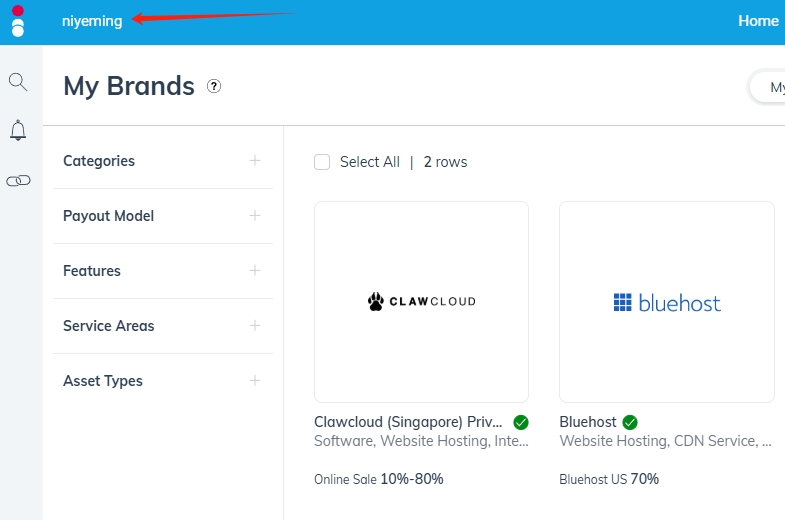785x520 pixels.
Task: Expand the Categories filter
Action: [x=255, y=161]
